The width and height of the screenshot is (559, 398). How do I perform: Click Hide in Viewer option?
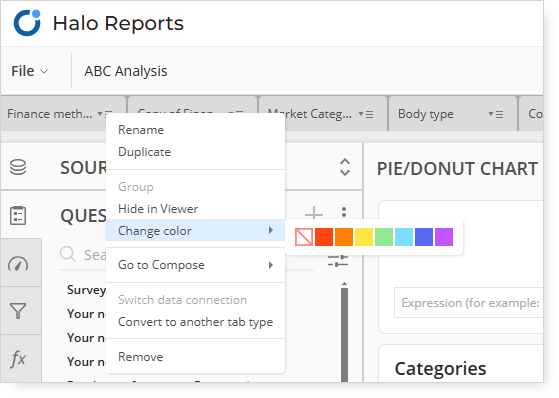(x=158, y=209)
